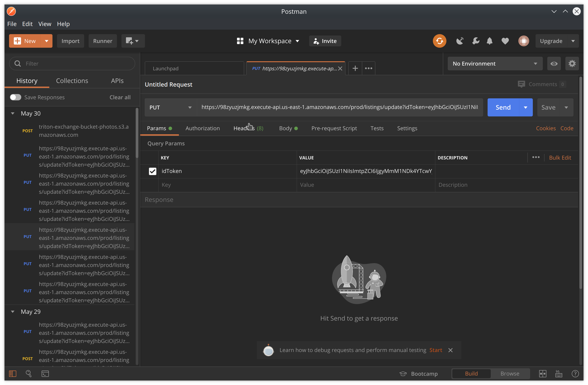
Task: Open settings via the wrench icon
Action: tap(475, 41)
